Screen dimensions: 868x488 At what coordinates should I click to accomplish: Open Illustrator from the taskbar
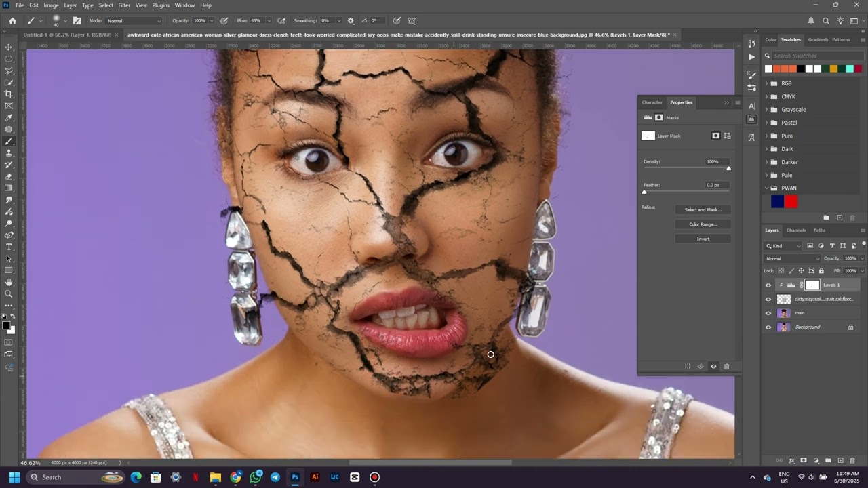[315, 477]
